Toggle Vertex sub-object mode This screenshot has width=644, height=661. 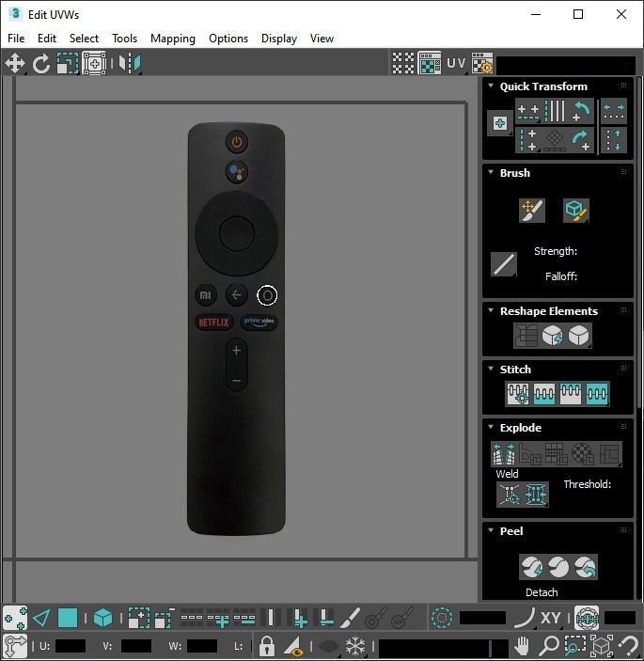(15, 618)
